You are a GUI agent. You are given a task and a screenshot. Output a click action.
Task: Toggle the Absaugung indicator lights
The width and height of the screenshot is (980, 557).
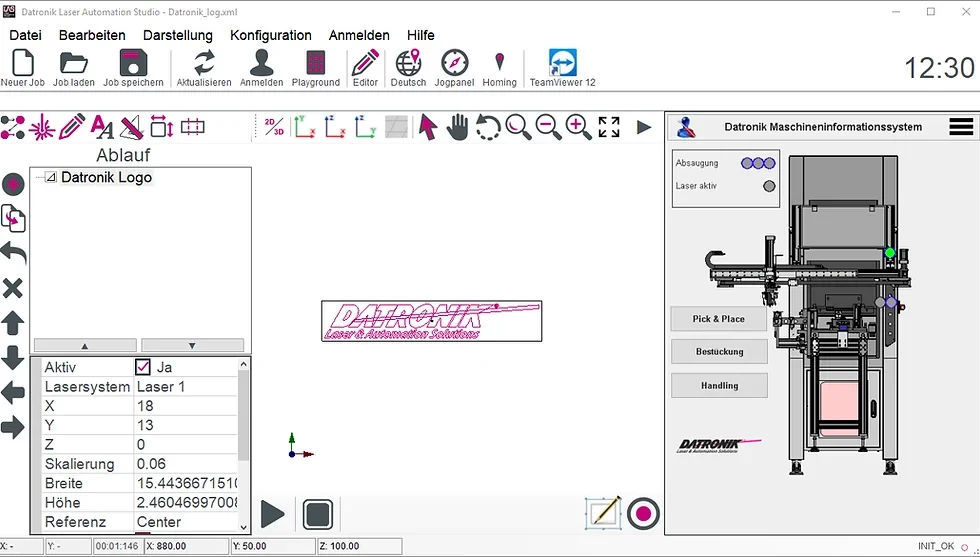click(x=758, y=163)
